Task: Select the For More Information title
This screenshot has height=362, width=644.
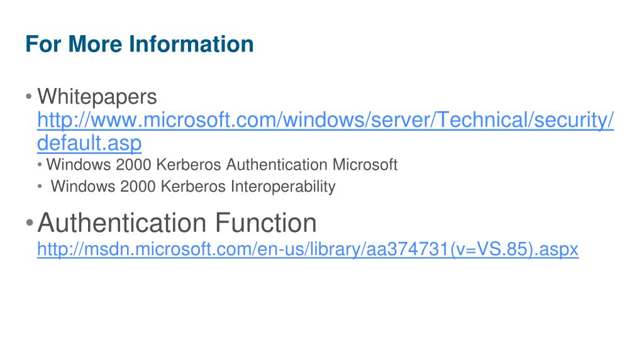Action: point(139,44)
